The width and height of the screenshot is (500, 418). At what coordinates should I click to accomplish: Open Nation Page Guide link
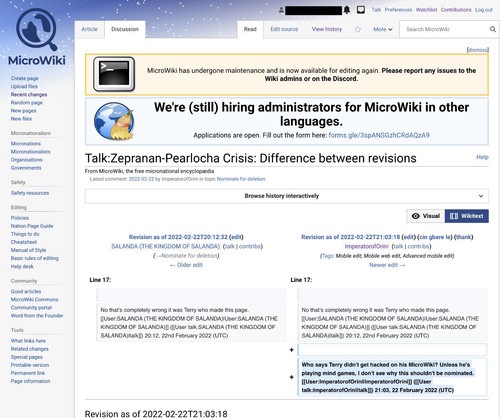pos(32,226)
